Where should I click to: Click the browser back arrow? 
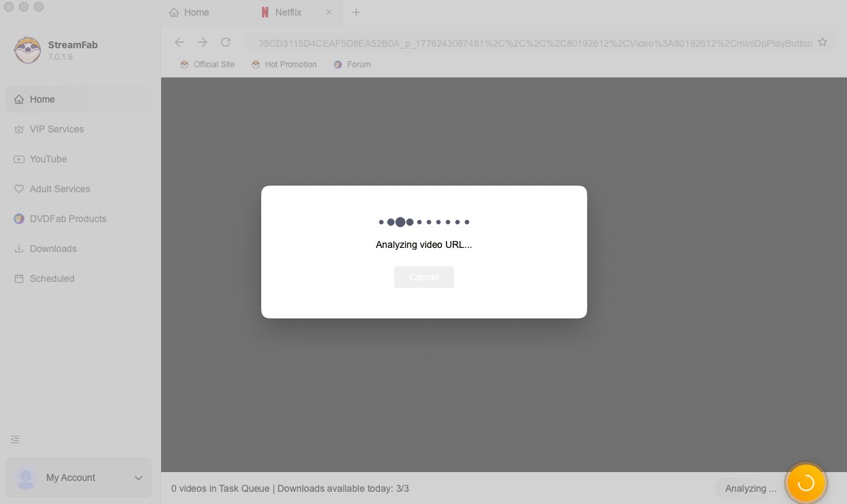(x=179, y=42)
